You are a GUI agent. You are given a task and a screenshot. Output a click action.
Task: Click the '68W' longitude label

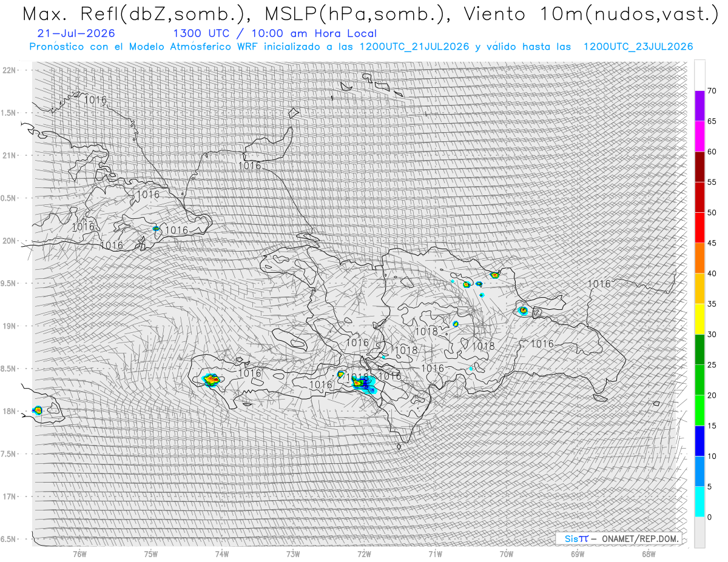point(649,554)
